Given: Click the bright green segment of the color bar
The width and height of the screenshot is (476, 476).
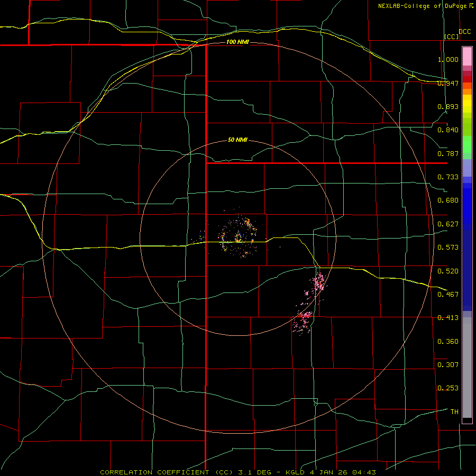Looking at the screenshot, I should (x=467, y=144).
